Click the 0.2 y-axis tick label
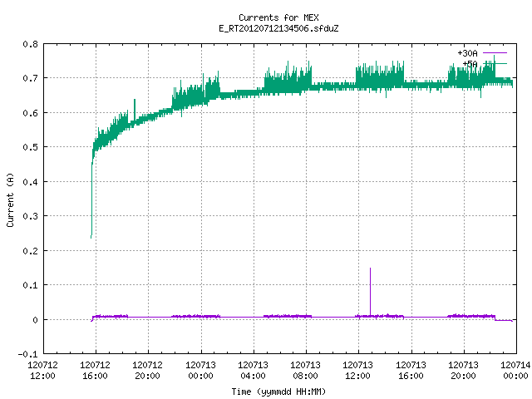This screenshot has width=532, height=399. (x=30, y=251)
